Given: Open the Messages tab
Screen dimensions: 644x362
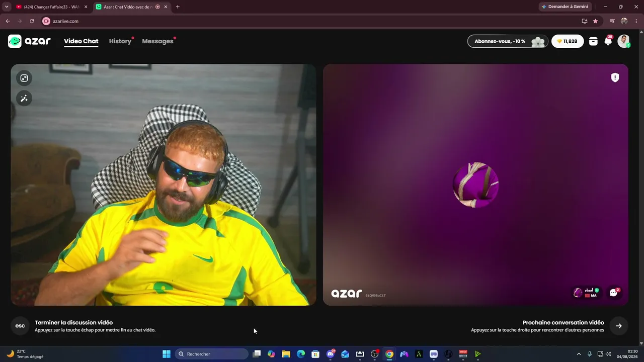Looking at the screenshot, I should click(157, 41).
